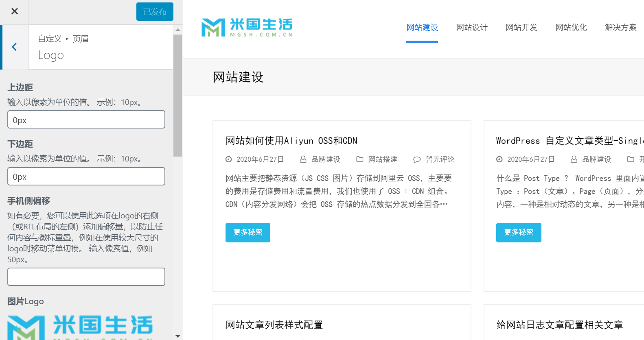Click the 下边距 setting label
Image resolution: width=644 pixels, height=340 pixels.
(20, 144)
